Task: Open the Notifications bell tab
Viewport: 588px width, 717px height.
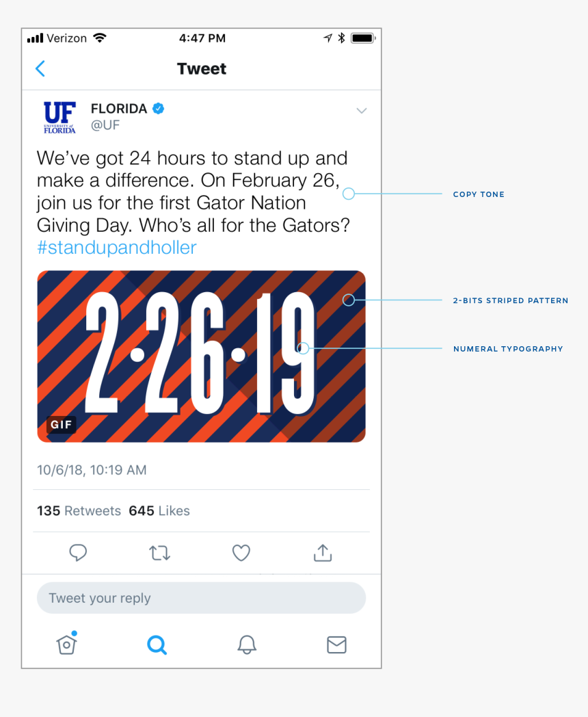Action: point(247,644)
